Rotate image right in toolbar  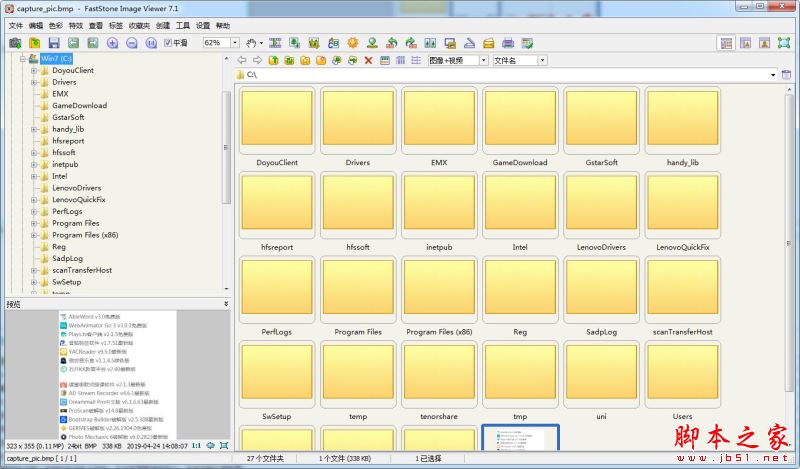[x=411, y=43]
